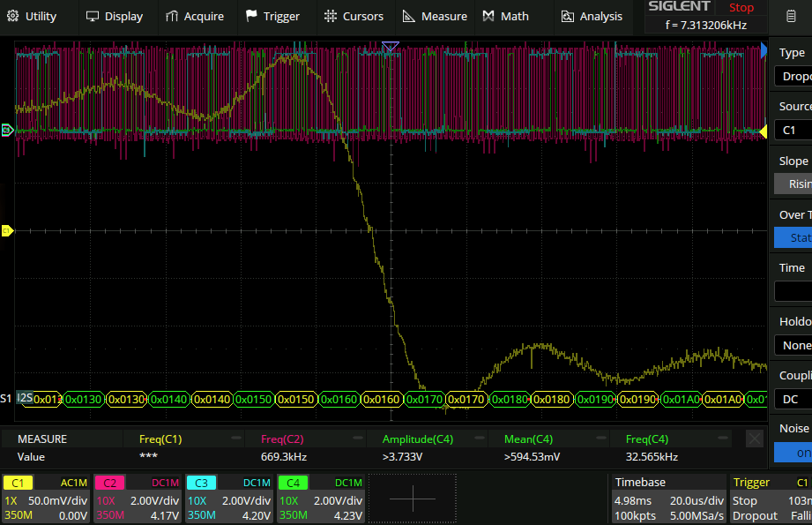Click the Trigger flag icon

pos(251,16)
